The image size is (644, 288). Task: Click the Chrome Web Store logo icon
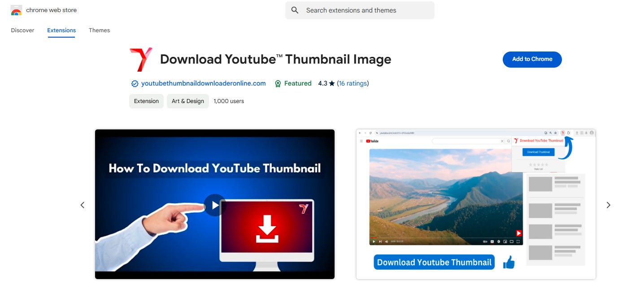click(17, 10)
